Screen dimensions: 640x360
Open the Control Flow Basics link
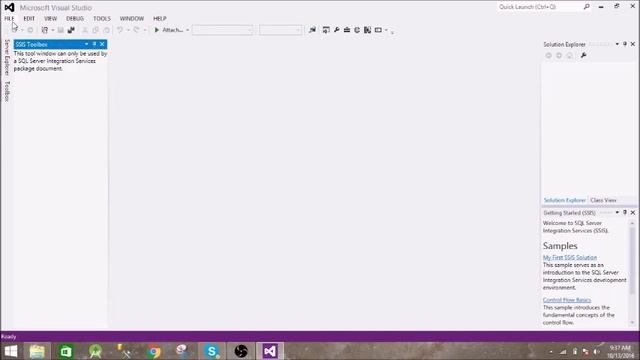(x=567, y=300)
